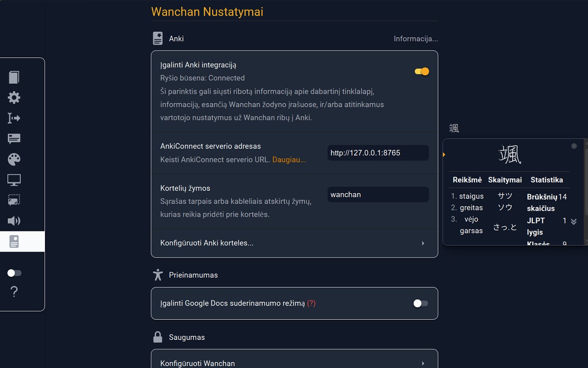Select the highlighted Anki card icon in sidebar

14,241
